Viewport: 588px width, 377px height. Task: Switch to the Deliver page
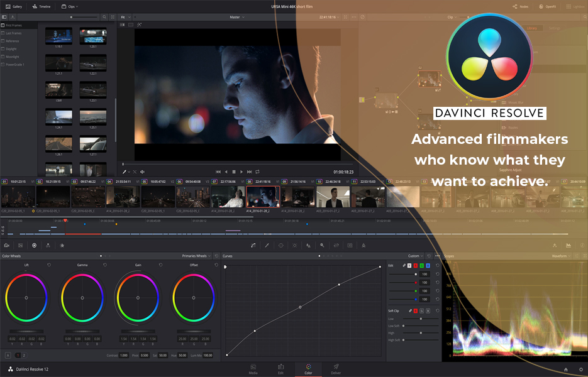(x=336, y=369)
